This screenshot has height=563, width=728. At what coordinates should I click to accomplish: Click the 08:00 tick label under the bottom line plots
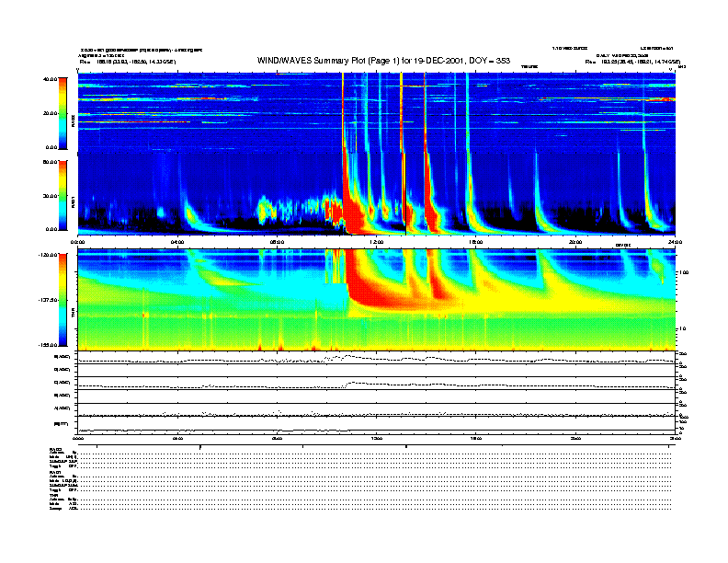pos(278,438)
